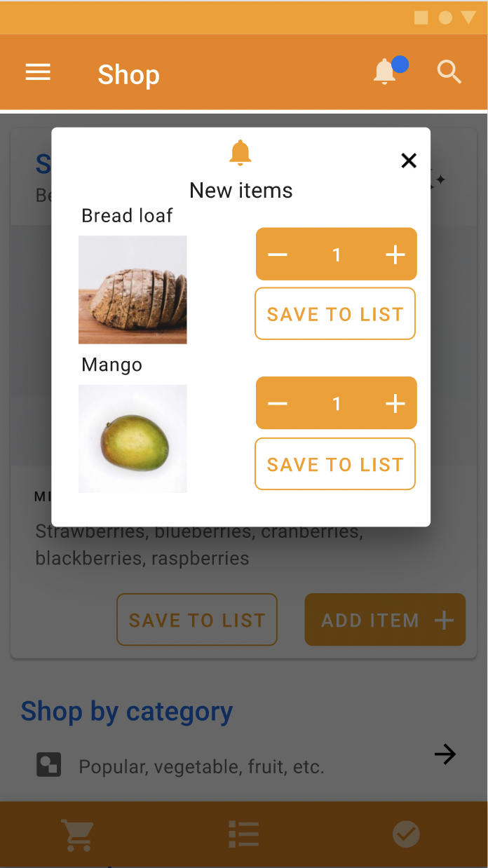Switch to the list view tab
The height and width of the screenshot is (868, 488).
tap(244, 834)
